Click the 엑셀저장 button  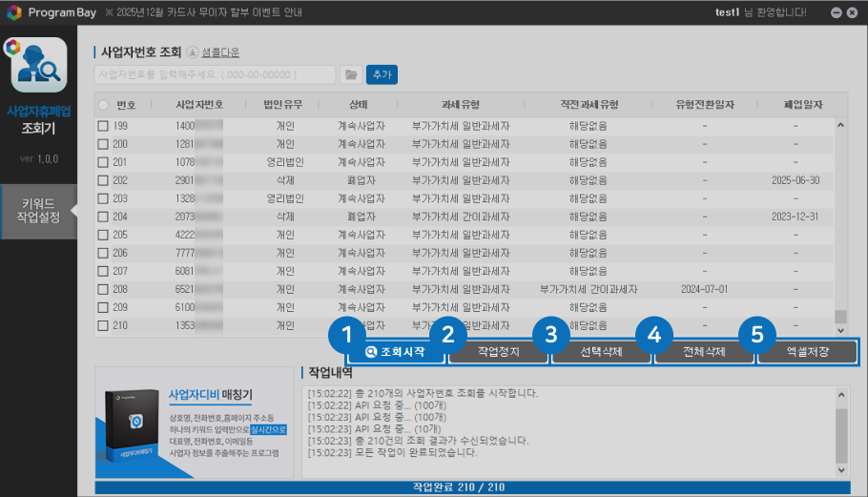(x=807, y=352)
